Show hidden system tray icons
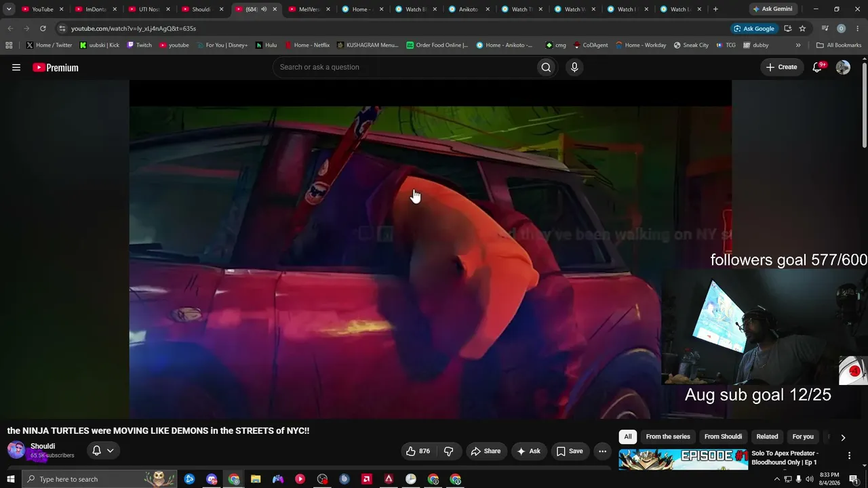 (x=776, y=479)
